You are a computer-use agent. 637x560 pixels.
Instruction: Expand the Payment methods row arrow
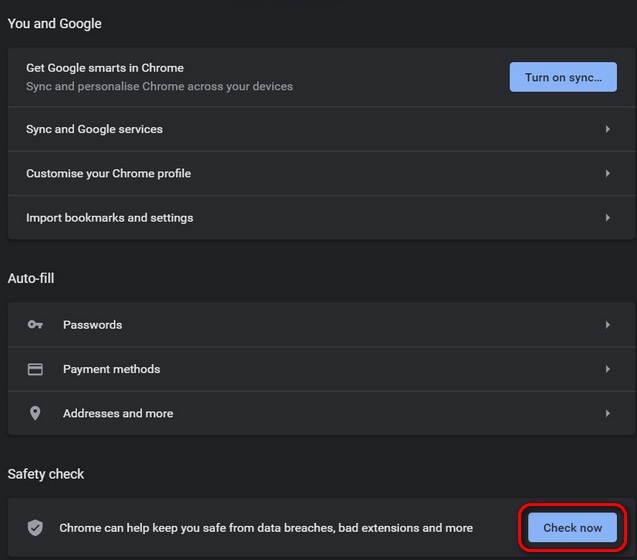tap(607, 369)
